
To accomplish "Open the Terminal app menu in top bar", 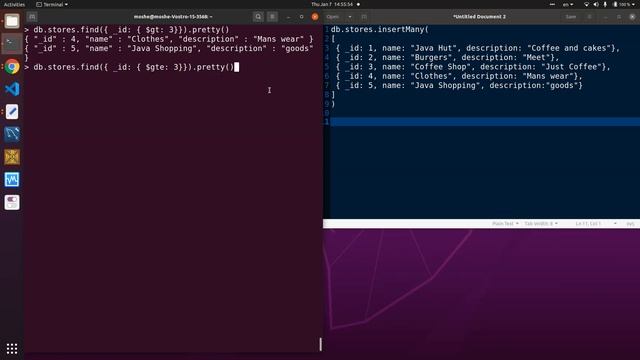I will point(52,4).
